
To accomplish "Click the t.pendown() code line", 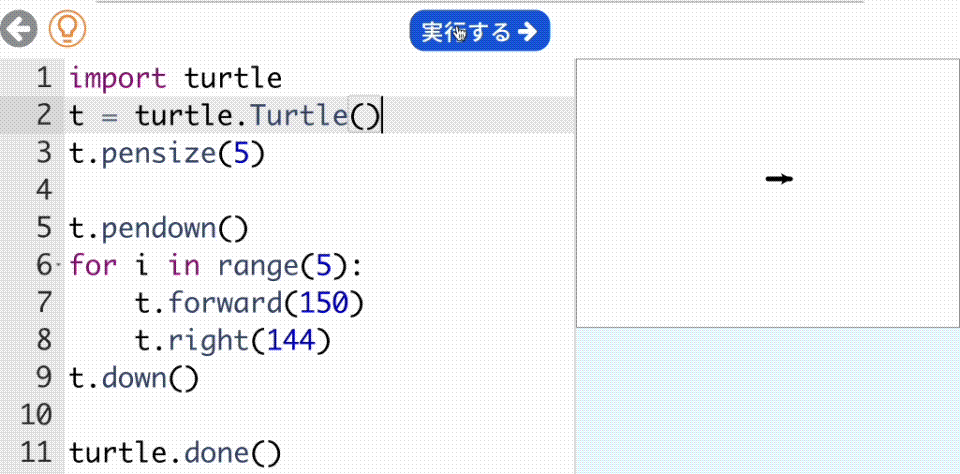I will click(157, 228).
